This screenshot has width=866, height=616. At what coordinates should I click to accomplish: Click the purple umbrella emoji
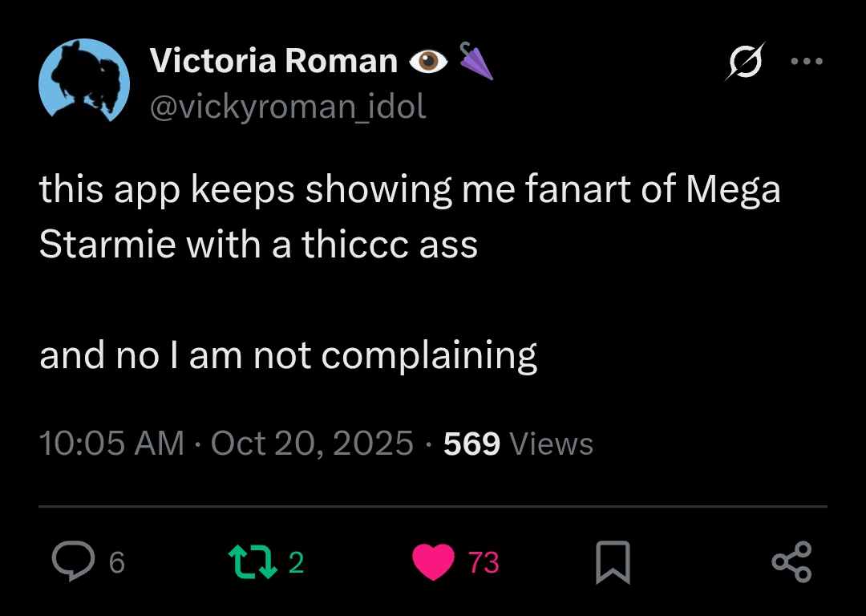[475, 61]
